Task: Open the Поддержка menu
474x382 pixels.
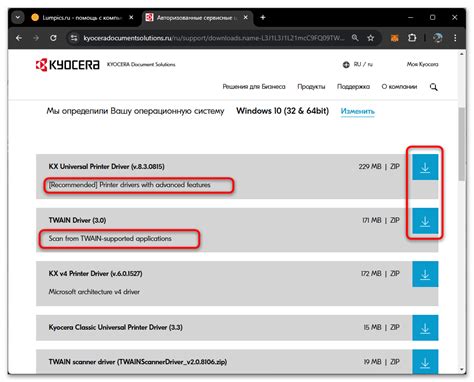Action: point(353,87)
